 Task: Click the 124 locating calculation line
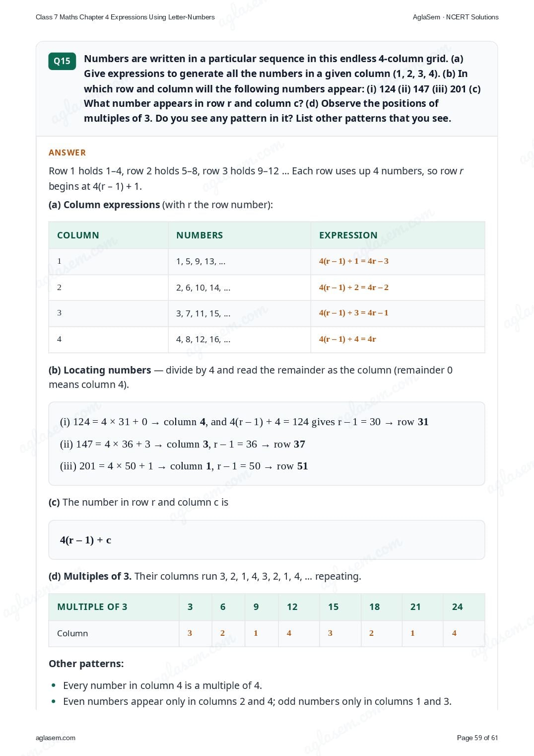click(x=244, y=422)
